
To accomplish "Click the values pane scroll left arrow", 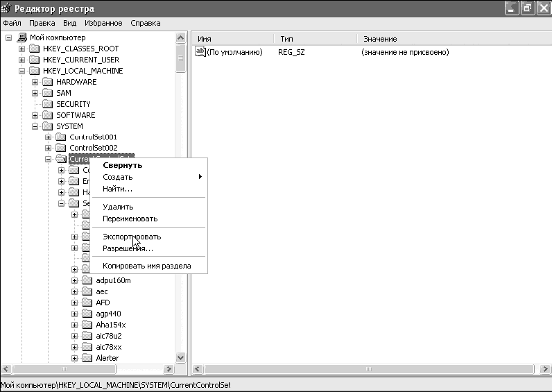I will [198, 369].
